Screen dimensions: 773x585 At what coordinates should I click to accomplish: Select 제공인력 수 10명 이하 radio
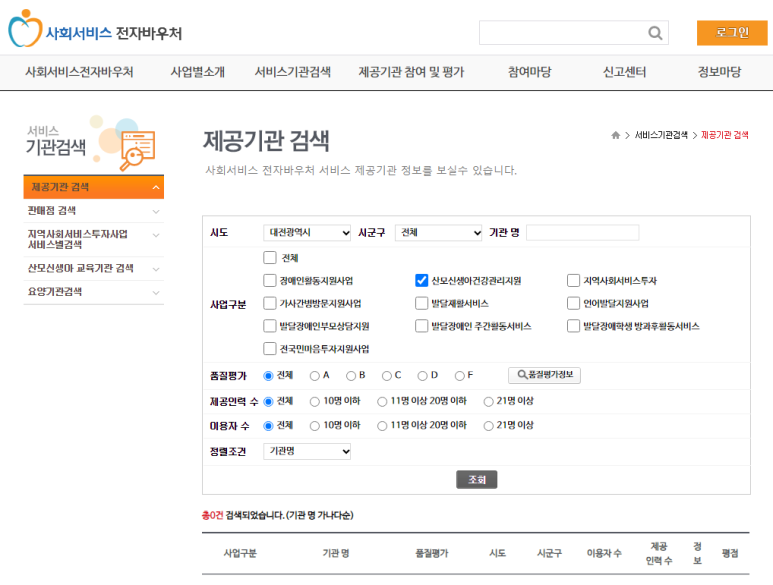click(x=315, y=402)
